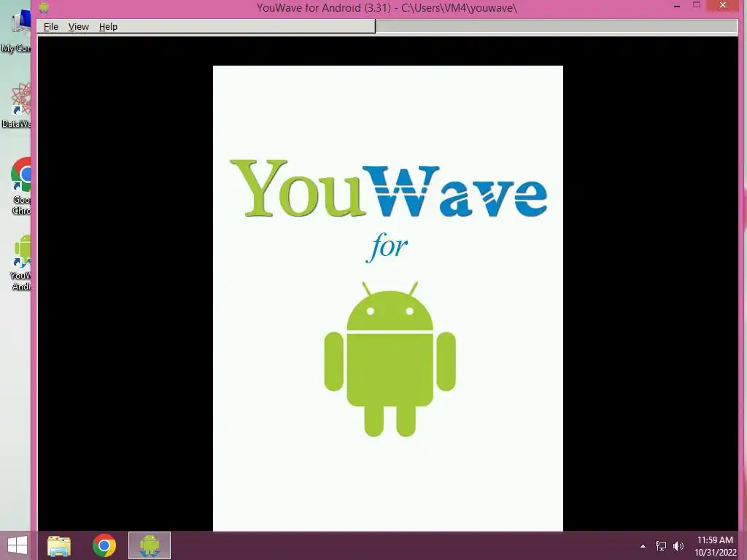Open the taskbar clock showing 11:59 AM
Screen dimensions: 747x560
click(715, 546)
